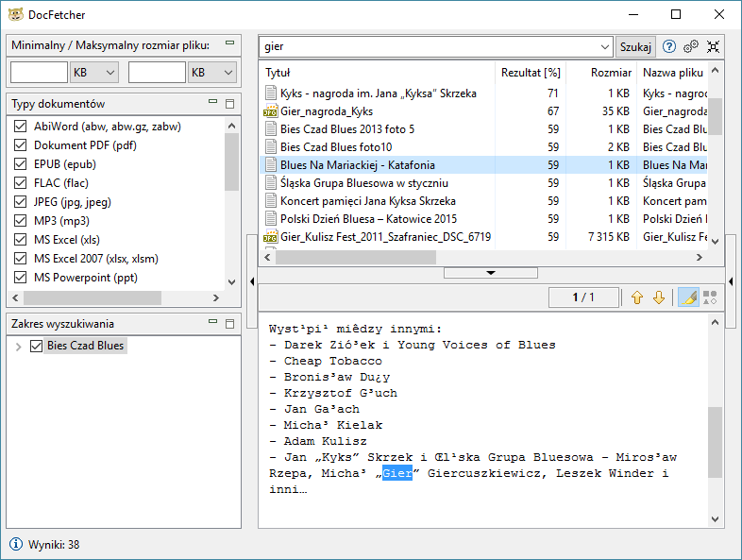This screenshot has width=742, height=560.
Task: Toggle the highlighter icon in preview
Action: click(x=688, y=297)
